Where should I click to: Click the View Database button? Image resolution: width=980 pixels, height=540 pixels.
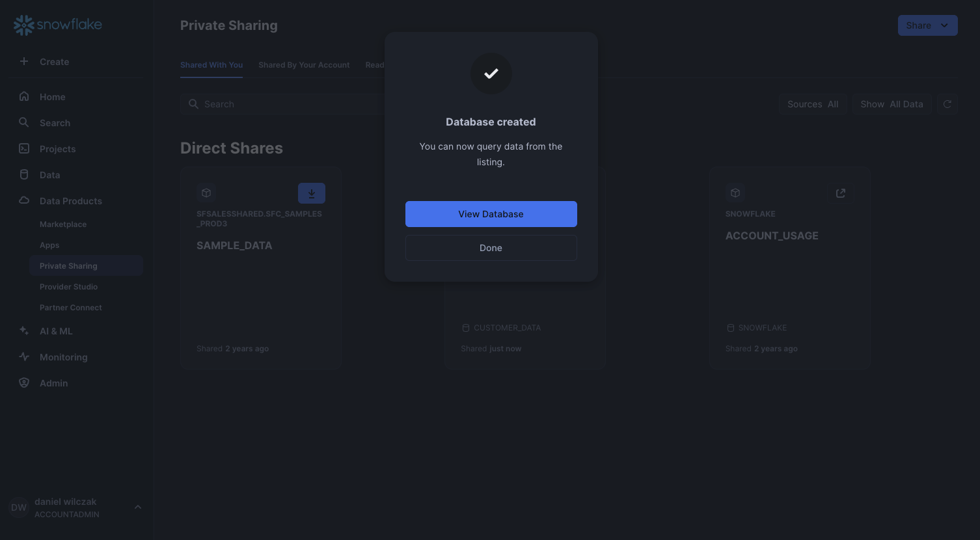491,214
